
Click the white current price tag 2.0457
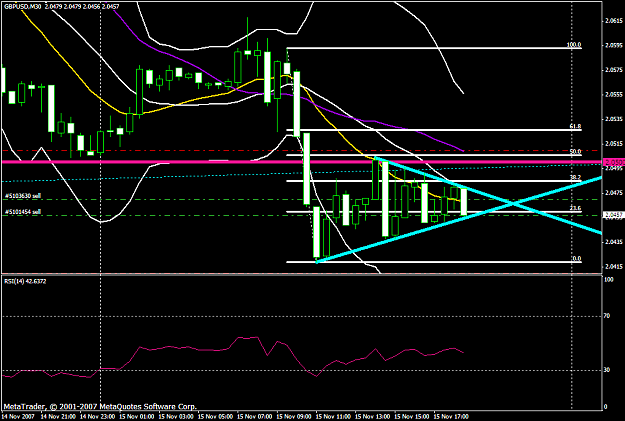(614, 215)
